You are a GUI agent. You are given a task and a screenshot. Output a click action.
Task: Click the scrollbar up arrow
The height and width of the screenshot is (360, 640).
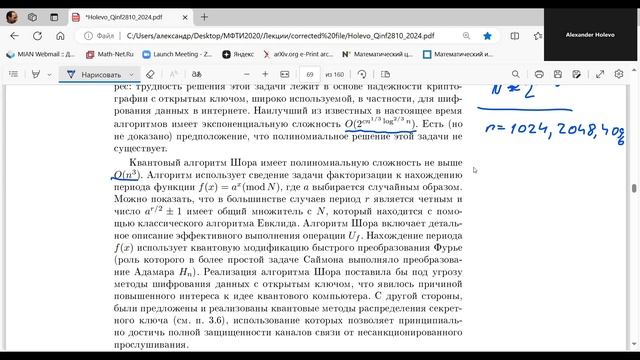634,70
